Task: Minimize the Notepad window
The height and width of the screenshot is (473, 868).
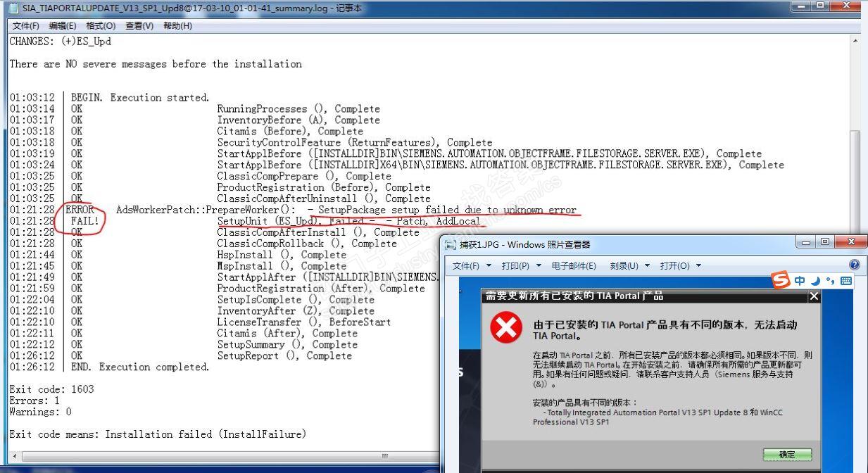Action: click(801, 6)
